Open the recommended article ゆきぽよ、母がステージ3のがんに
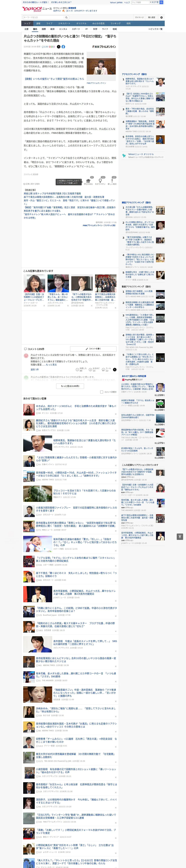 76,408
